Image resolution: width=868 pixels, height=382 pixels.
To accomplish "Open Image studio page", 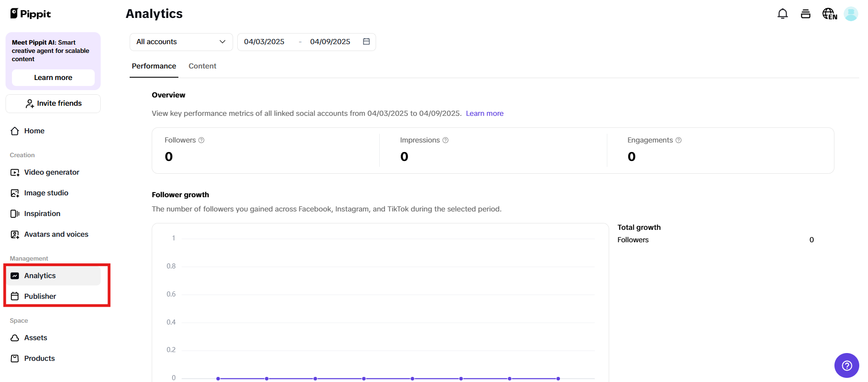I will [x=53, y=193].
